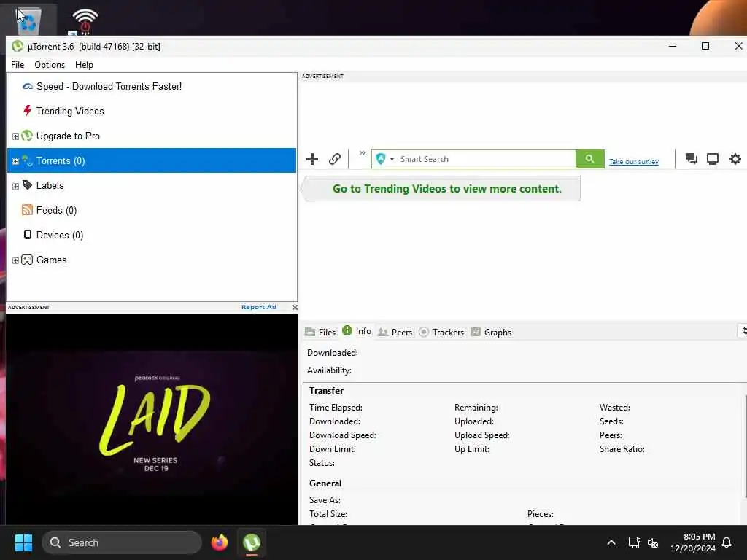
Task: Click the Recycle Bin desktop icon
Action: click(x=28, y=20)
